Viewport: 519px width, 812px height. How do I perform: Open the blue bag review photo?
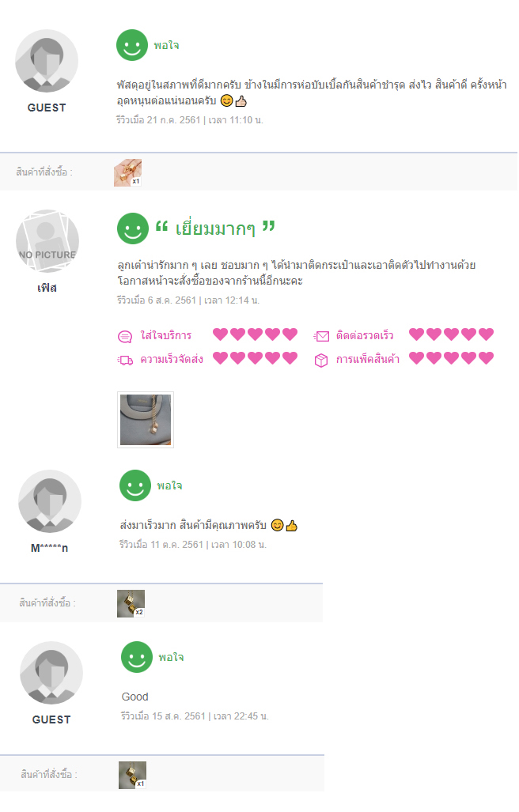[x=146, y=420]
